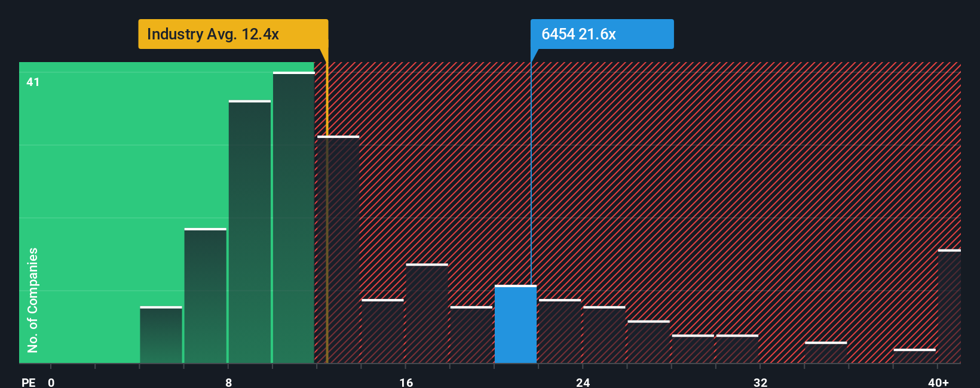Click the 41 y-axis value
The height and width of the screenshot is (388, 980).
33,82
